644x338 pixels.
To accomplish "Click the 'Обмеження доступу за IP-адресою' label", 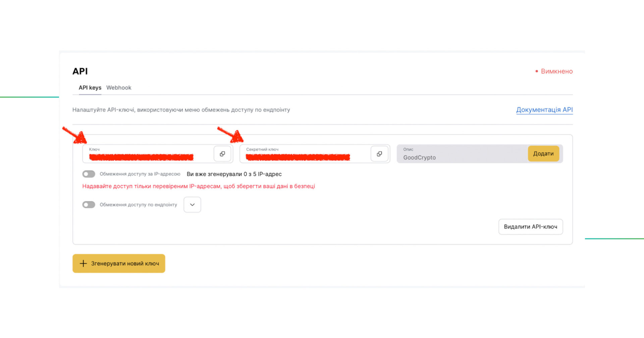I will 140,174.
